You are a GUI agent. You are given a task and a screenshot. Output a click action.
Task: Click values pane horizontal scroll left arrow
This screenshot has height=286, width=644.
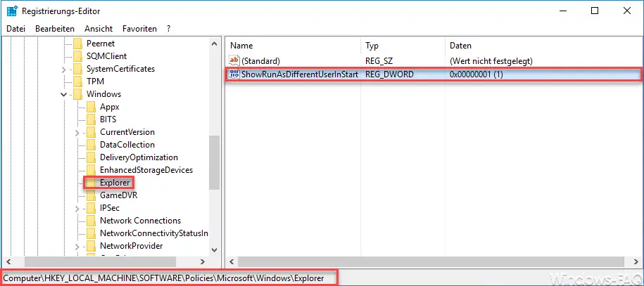tap(232, 261)
